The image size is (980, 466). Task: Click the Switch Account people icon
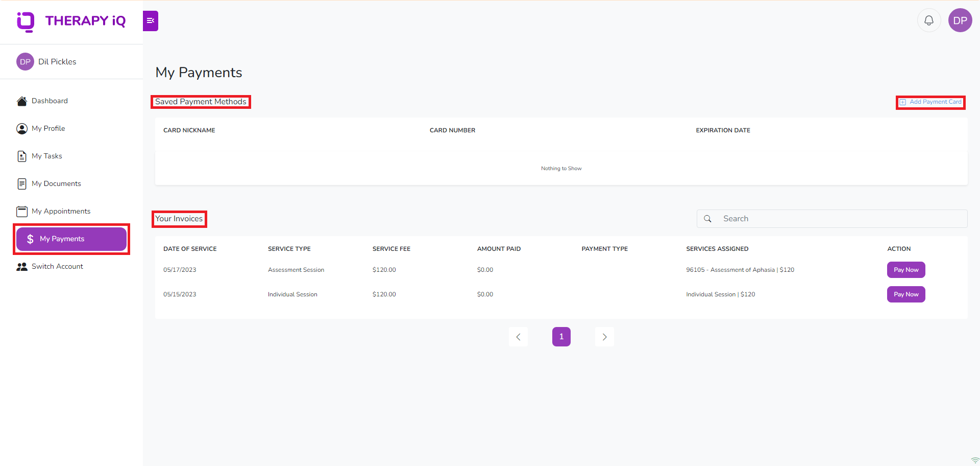(x=22, y=267)
